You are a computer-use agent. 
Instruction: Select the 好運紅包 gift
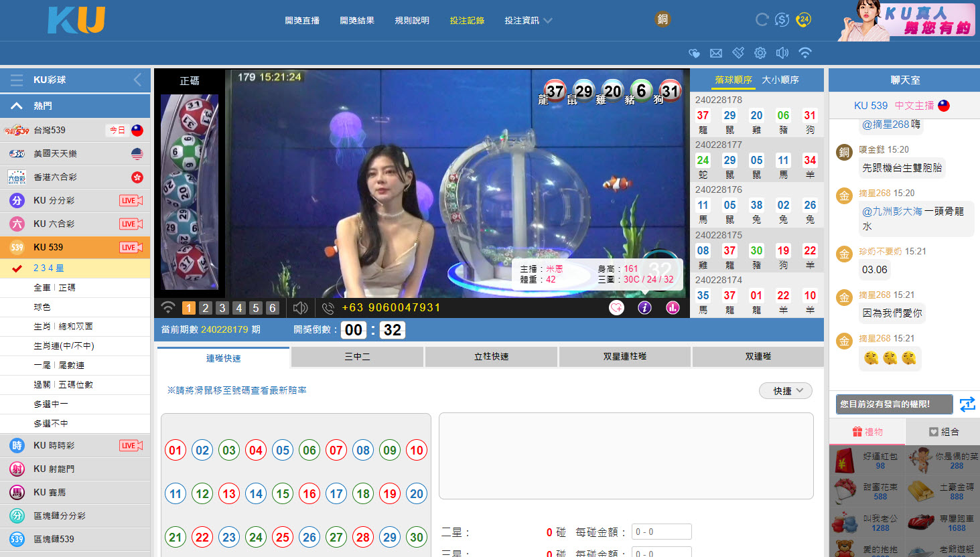[x=867, y=461]
